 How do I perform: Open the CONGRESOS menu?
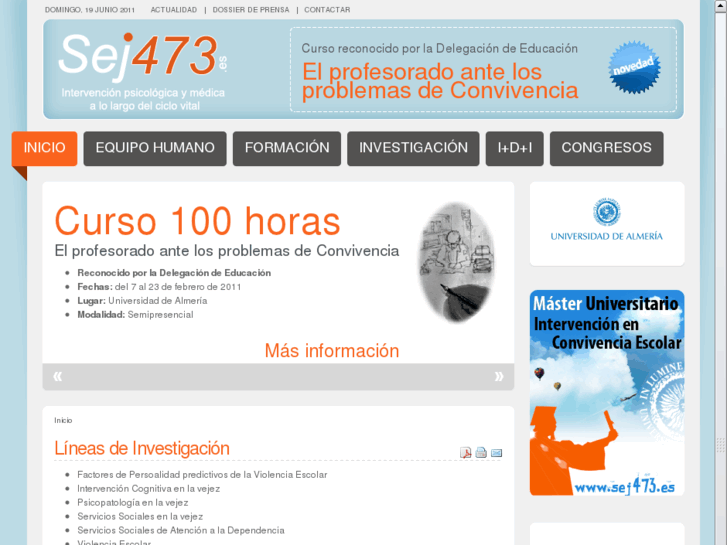606,148
